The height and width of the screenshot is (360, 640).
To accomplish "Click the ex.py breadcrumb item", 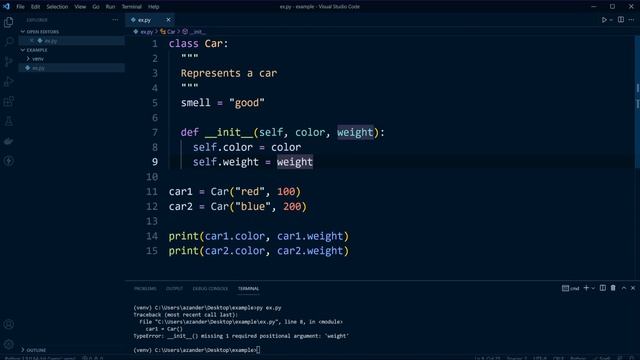I will (x=143, y=31).
